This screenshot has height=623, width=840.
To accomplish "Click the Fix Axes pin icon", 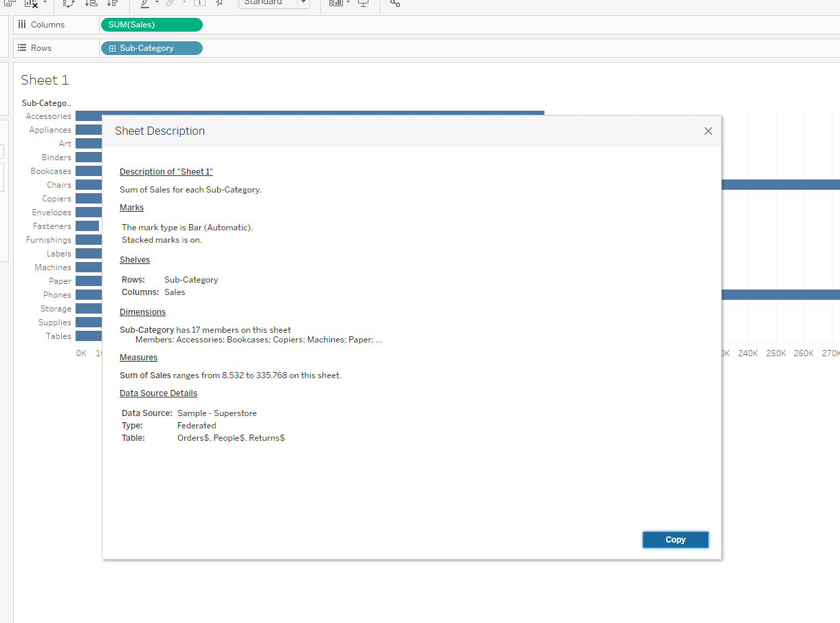I will point(219,3).
